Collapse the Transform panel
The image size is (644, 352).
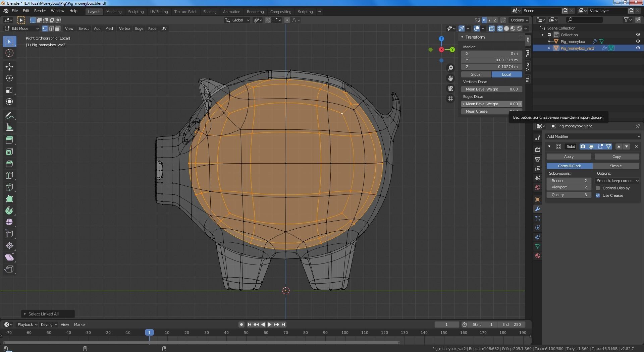point(463,37)
